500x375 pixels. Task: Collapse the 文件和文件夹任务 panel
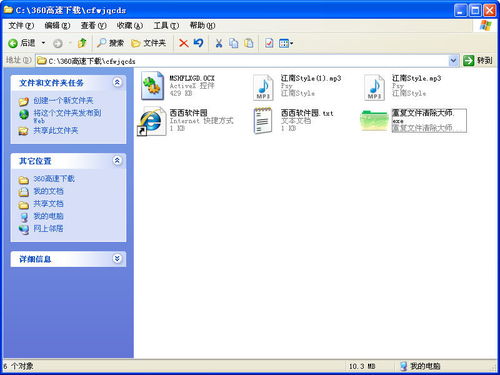(117, 82)
